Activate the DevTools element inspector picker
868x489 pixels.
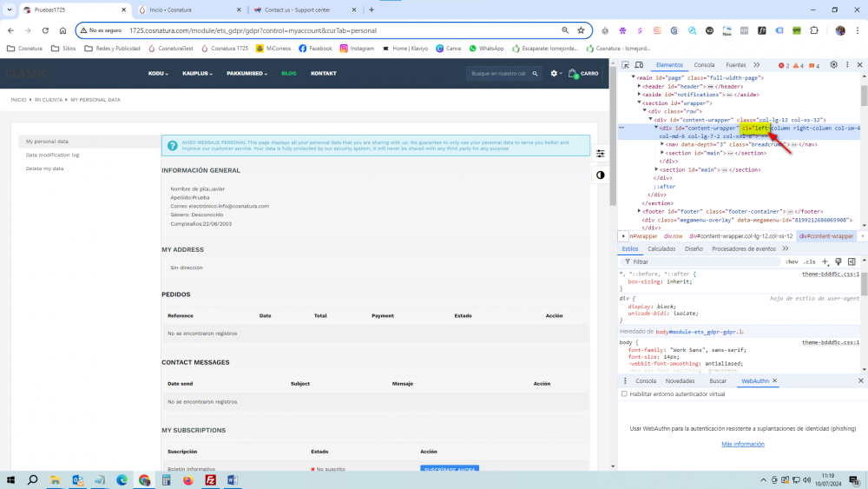627,65
